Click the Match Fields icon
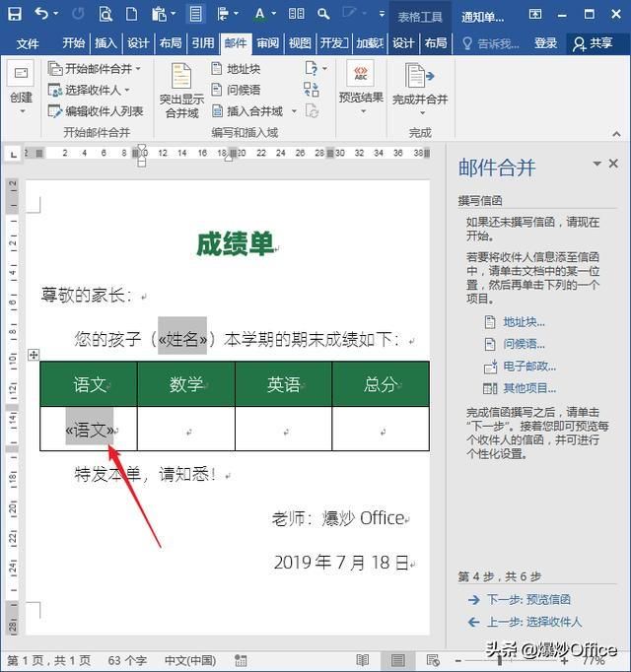 tap(311, 90)
